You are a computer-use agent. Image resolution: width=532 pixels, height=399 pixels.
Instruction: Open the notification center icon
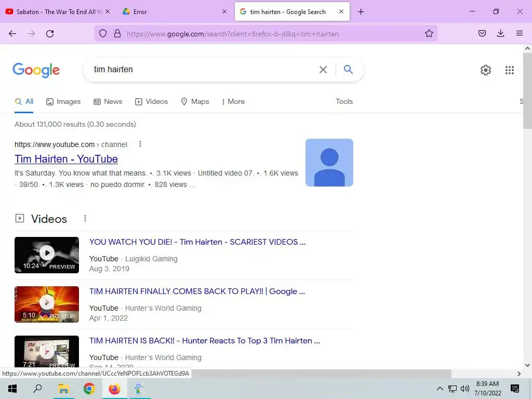tap(515, 389)
